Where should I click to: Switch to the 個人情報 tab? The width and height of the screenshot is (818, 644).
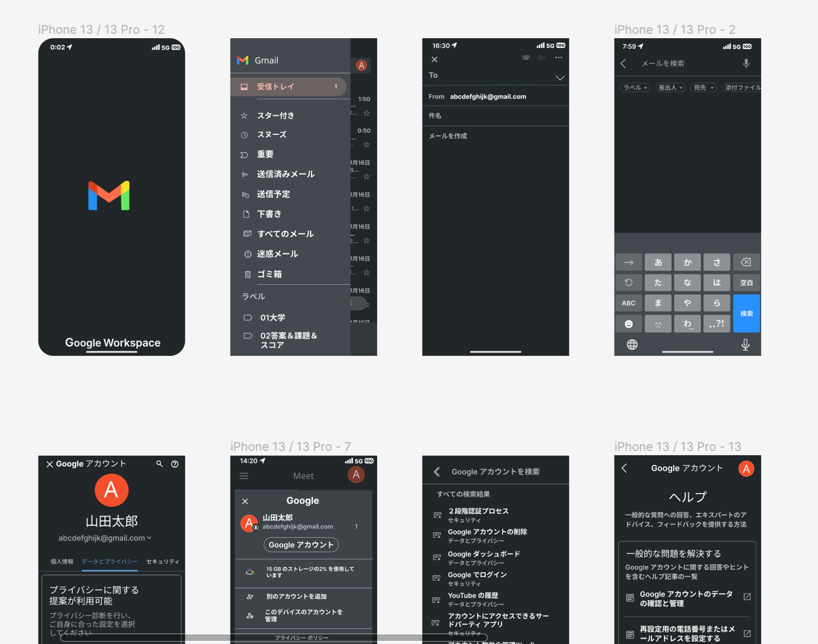[62, 561]
